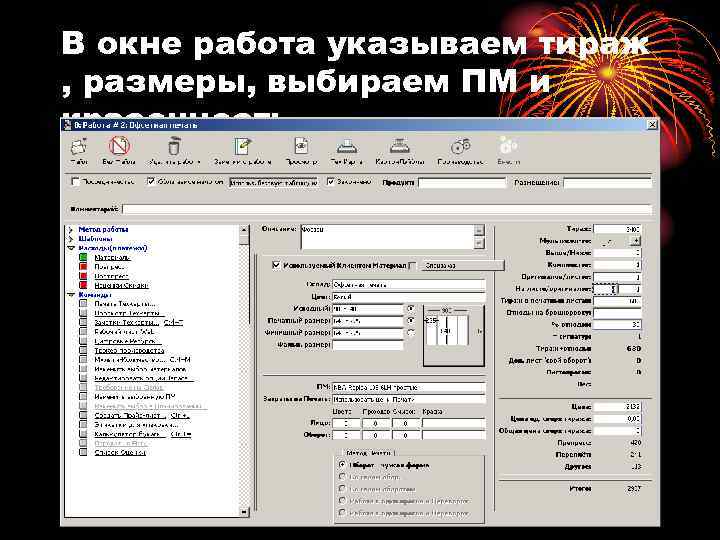Expand the Шаблоны tree node
This screenshot has width=720, height=540.
pos(71,239)
